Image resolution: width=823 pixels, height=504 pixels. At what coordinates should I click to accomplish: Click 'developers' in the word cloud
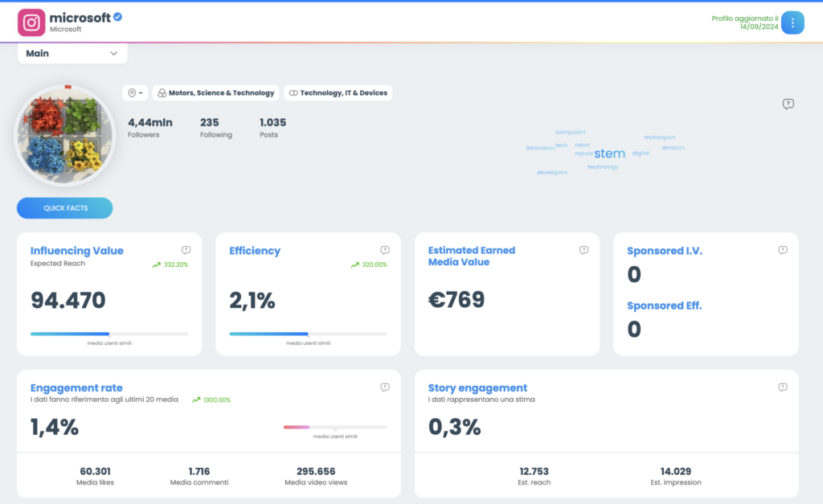click(551, 172)
